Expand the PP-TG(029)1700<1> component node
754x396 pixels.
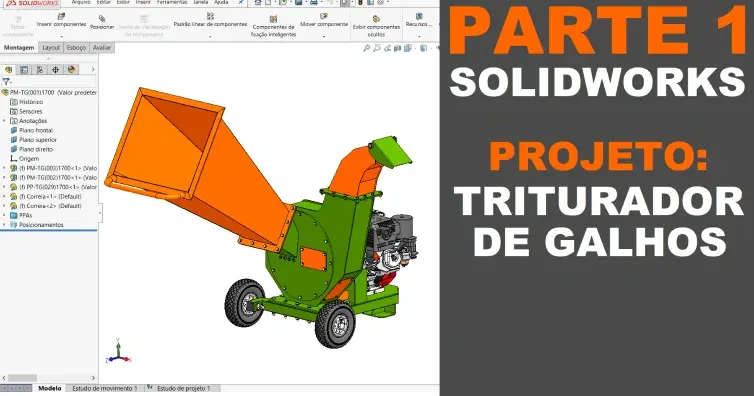pos(4,187)
